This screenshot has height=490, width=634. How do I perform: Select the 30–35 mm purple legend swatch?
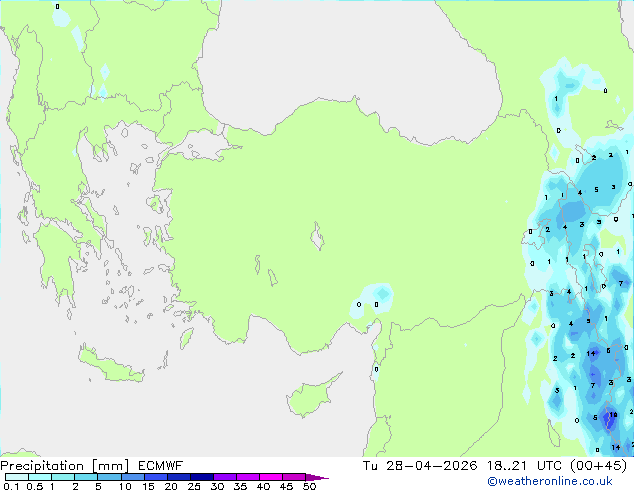[x=224, y=477]
